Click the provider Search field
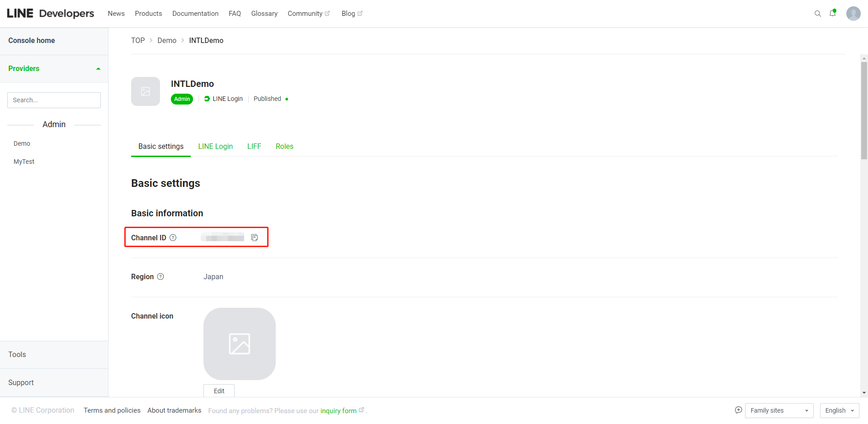868x424 pixels. (54, 100)
